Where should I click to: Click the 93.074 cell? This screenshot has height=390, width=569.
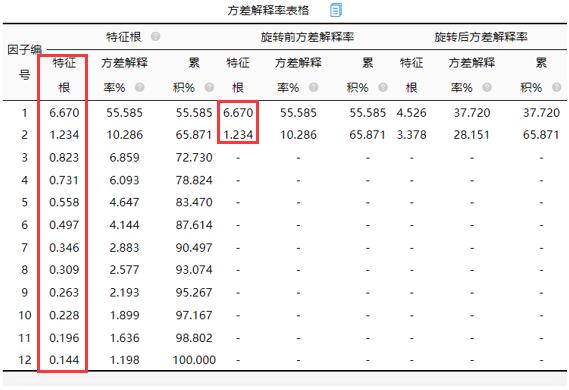click(x=194, y=270)
